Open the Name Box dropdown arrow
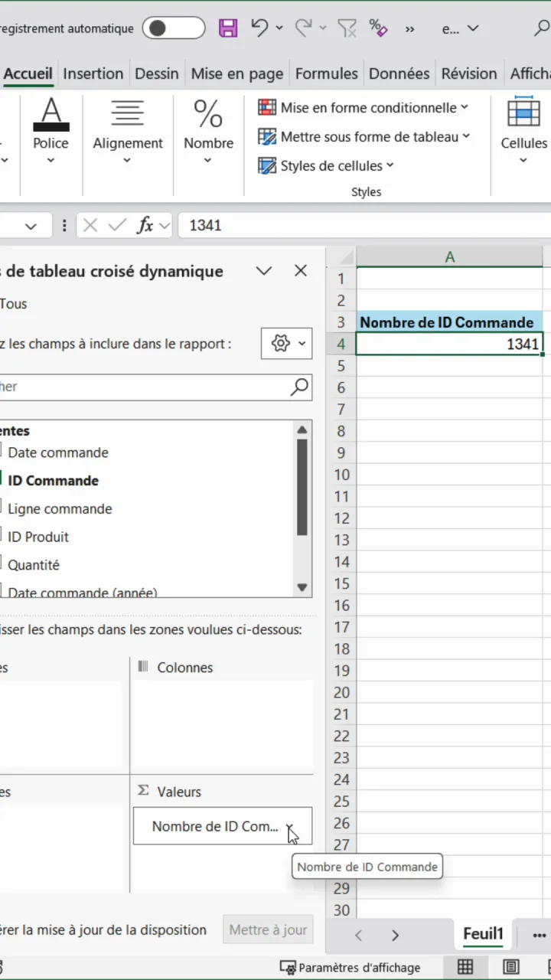The height and width of the screenshot is (980, 551). [31, 226]
